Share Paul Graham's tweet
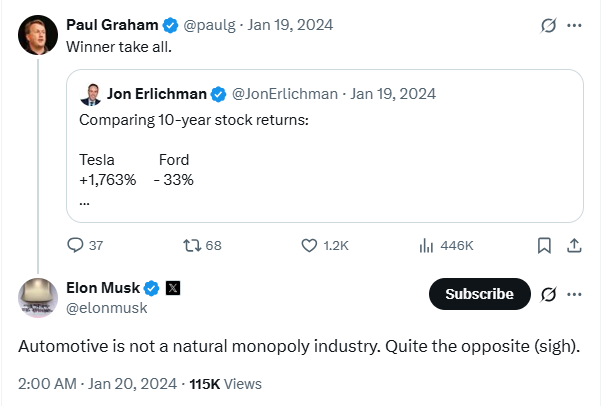602x406 pixels. tap(574, 245)
